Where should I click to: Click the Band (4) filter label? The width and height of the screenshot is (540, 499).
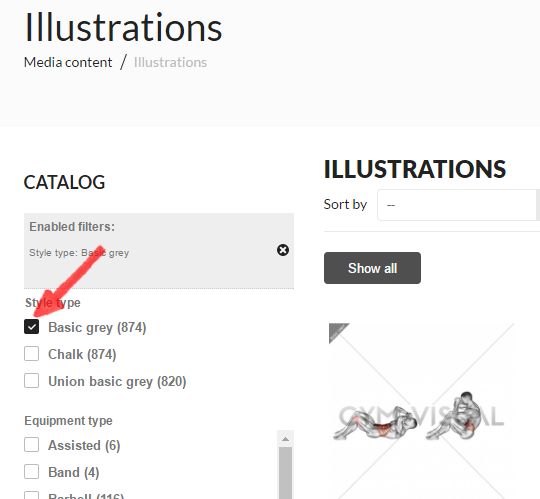[74, 472]
